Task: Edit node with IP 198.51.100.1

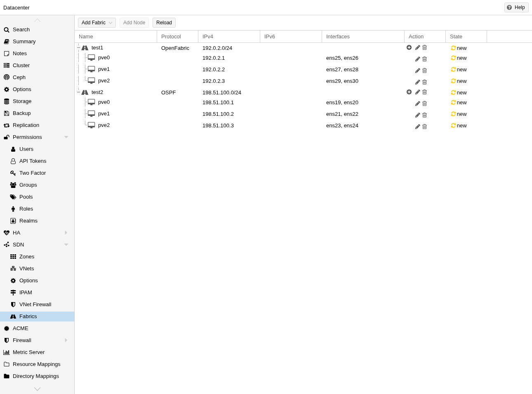Action: (417, 103)
